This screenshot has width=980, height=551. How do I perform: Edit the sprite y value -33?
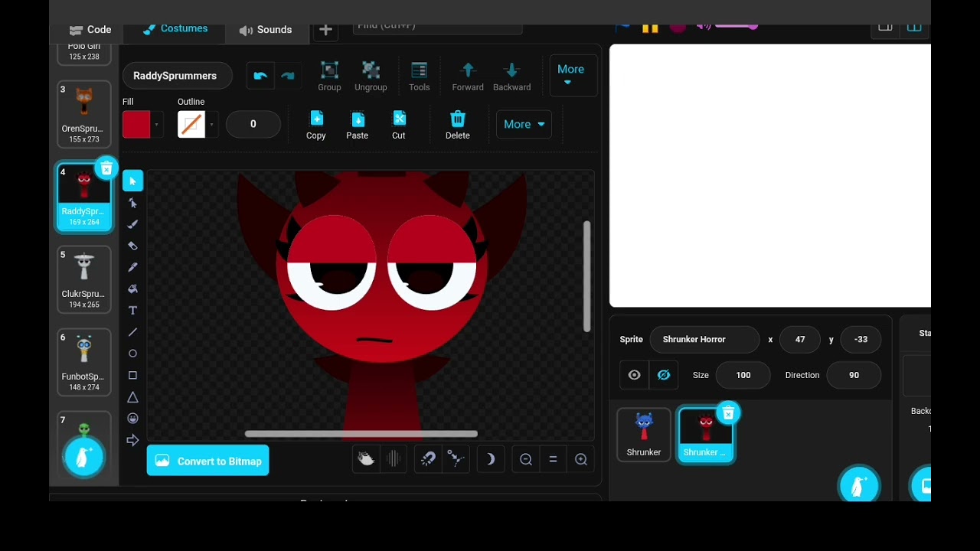(861, 339)
